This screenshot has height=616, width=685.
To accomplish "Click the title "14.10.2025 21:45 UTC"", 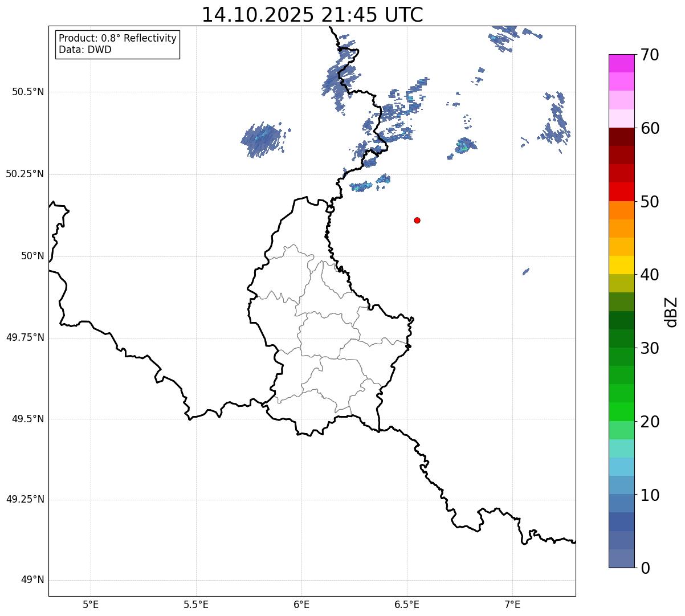I will 312,15.
